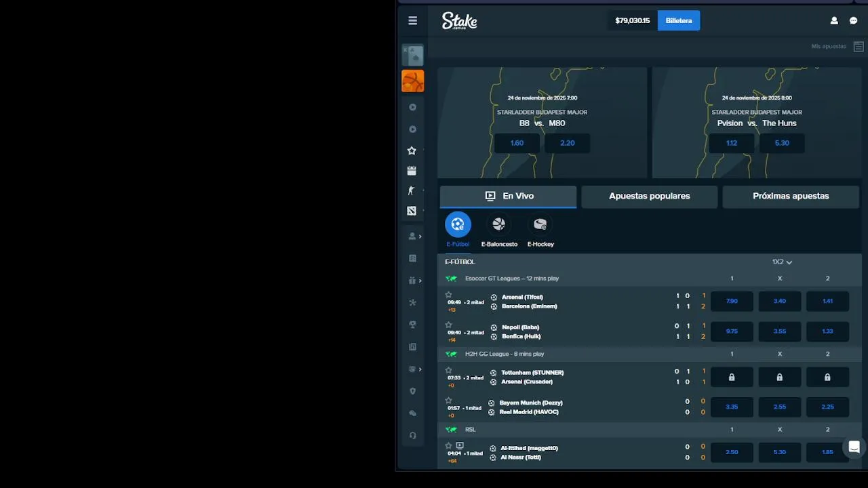Select odds 1.33 for Benfica (Hulk)
Viewport: 868px width, 488px height.
point(827,331)
